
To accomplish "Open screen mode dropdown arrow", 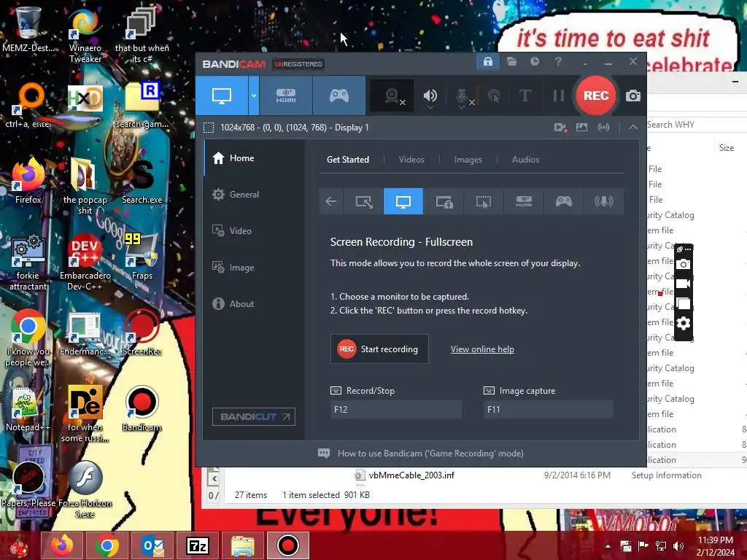I will (x=253, y=96).
